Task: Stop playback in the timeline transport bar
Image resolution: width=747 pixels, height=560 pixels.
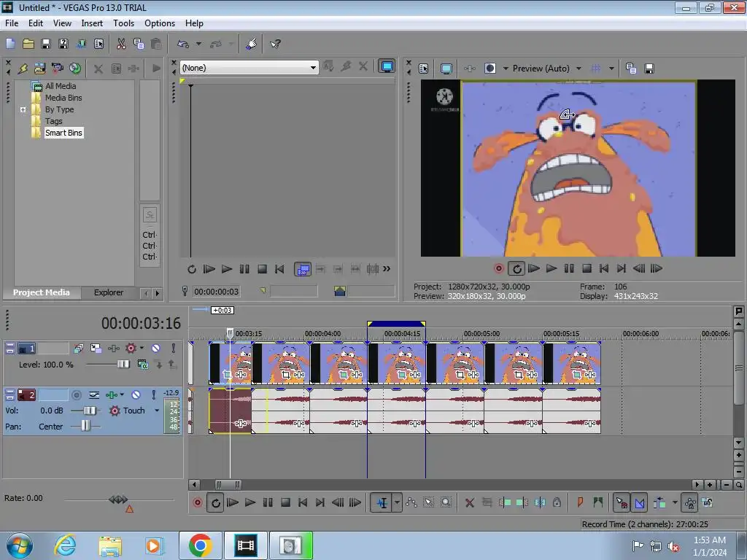Action: pos(285,502)
